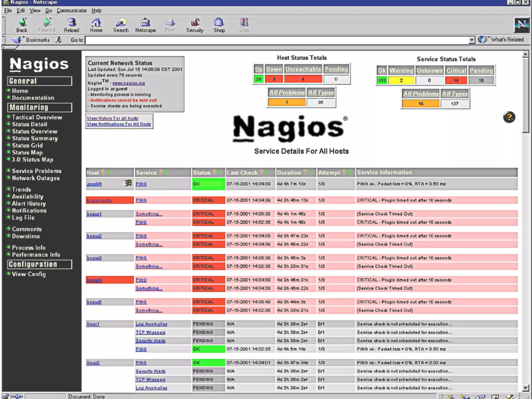Click the Reload toolbar icon
Screen dimensions: 532x399
click(x=71, y=23)
